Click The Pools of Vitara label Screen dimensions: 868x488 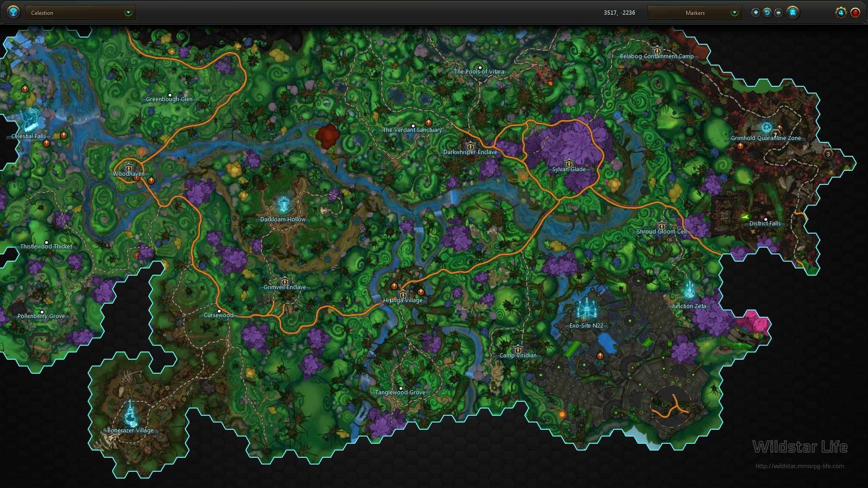[x=479, y=72]
